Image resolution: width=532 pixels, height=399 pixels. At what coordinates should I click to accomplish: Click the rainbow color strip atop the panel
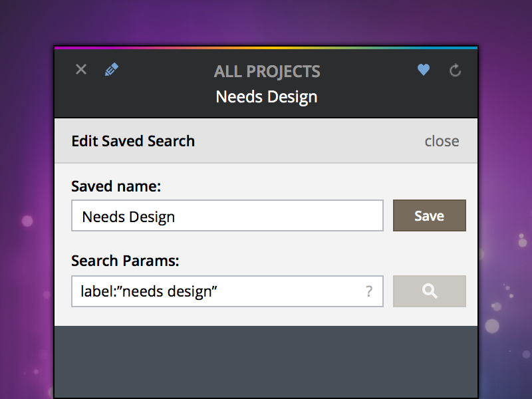(x=266, y=48)
